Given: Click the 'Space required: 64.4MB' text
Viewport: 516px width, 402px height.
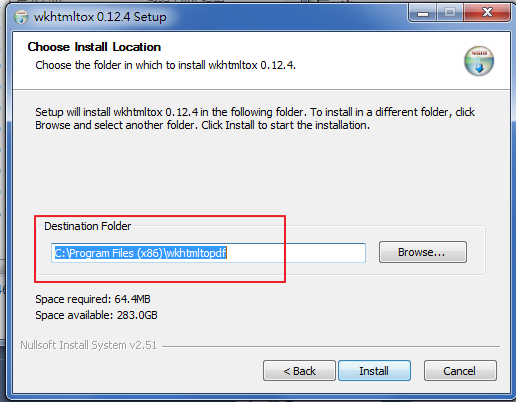Looking at the screenshot, I should tap(93, 299).
